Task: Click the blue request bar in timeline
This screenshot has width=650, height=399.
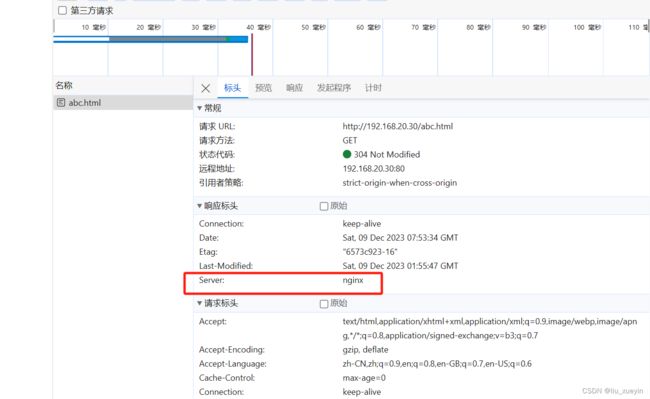Action: point(151,39)
